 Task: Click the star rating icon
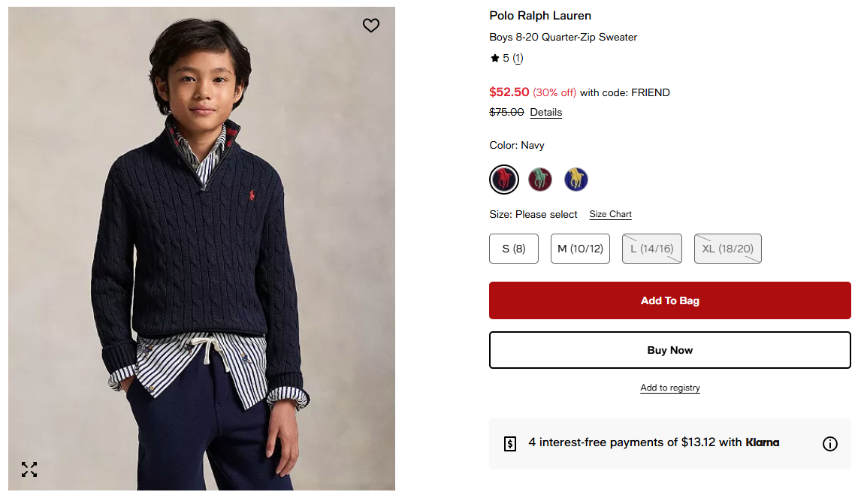coord(495,58)
